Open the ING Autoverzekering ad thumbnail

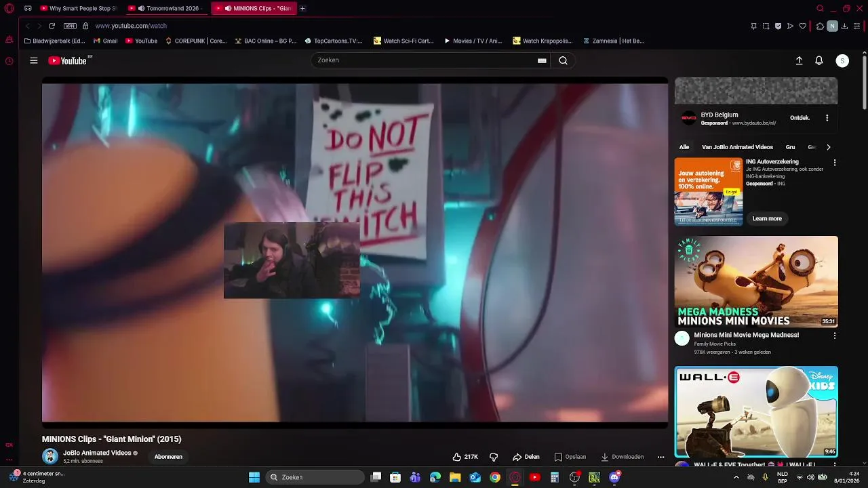click(709, 192)
